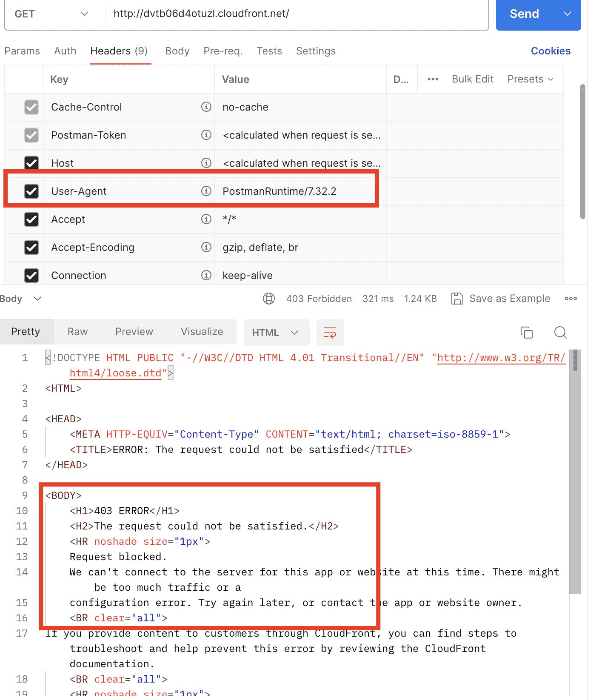Open the GET method dropdown
Image resolution: width=599 pixels, height=700 pixels.
(51, 14)
